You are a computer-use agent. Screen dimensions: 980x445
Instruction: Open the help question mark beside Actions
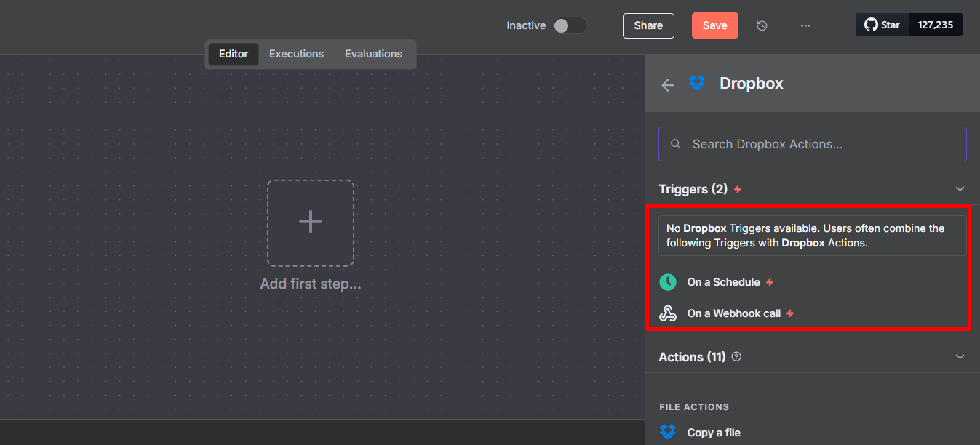coord(736,356)
